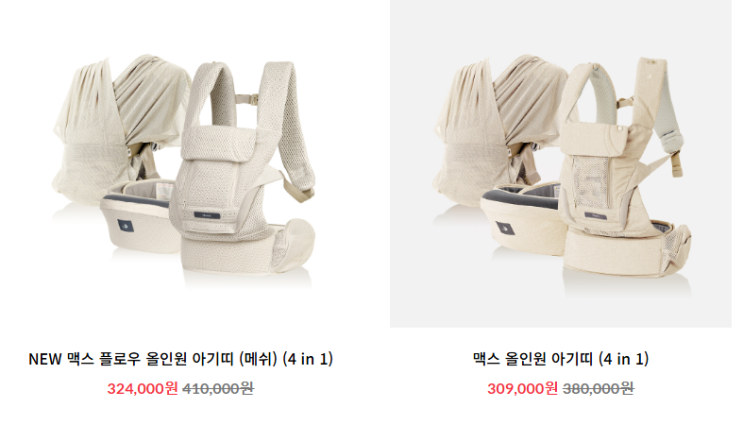This screenshot has height=442, width=743.
Task: Click the 맥스 올인원 아기띠 (4 in 1) title
Action: [x=561, y=359]
